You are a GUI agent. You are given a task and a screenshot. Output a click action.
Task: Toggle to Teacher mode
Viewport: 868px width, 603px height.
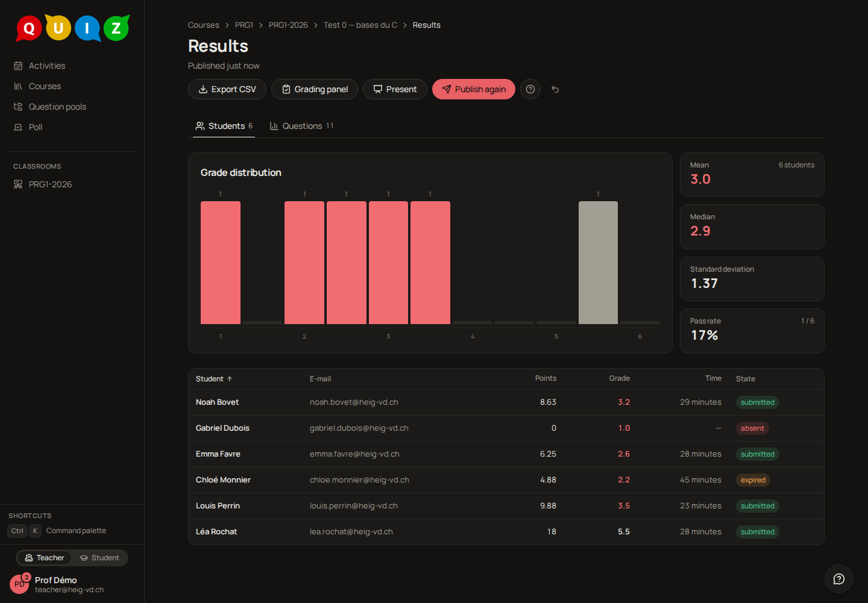click(x=44, y=558)
